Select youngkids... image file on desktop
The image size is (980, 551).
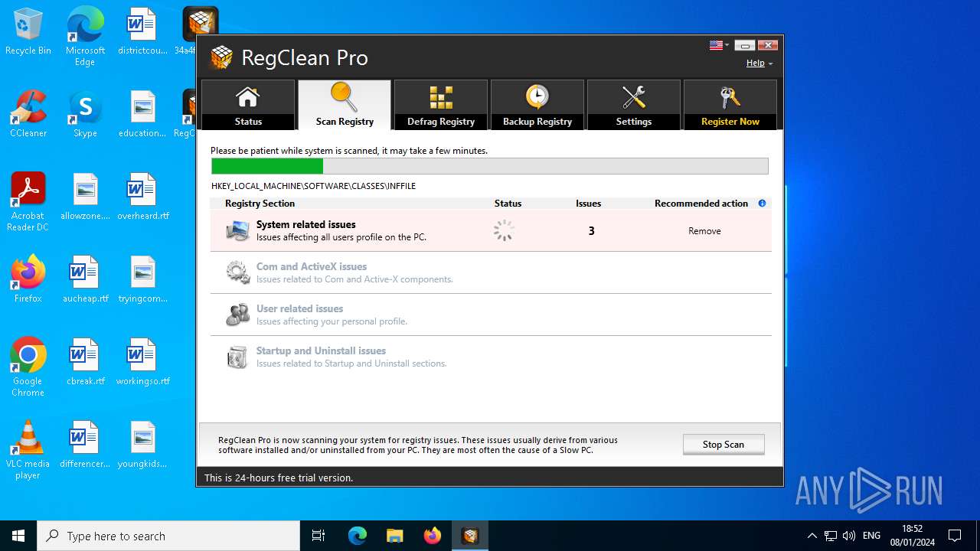142,445
